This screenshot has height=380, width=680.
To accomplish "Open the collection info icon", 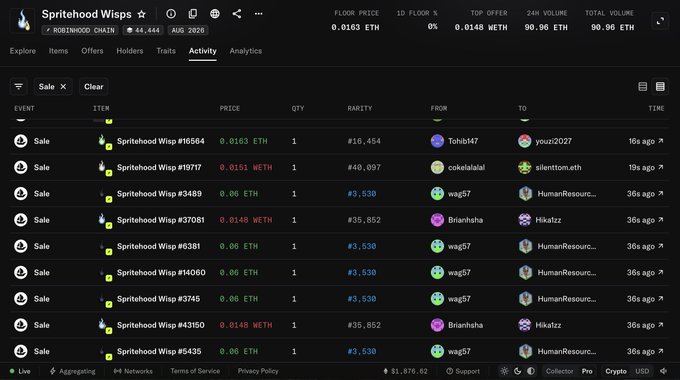I will click(171, 14).
